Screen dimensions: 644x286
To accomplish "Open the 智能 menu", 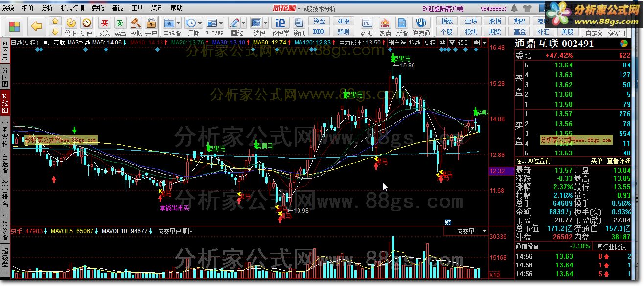I will 117,8.
